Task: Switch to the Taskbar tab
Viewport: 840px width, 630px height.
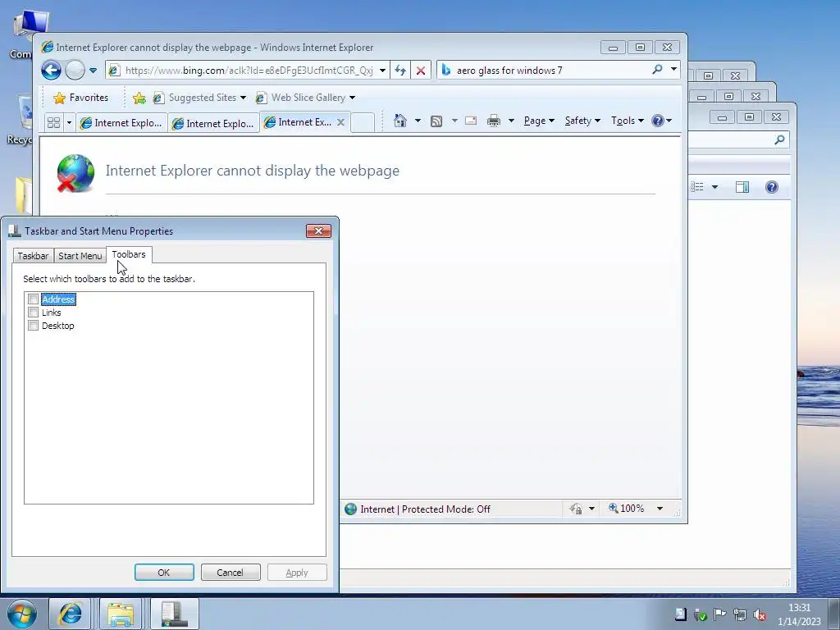Action: (33, 256)
